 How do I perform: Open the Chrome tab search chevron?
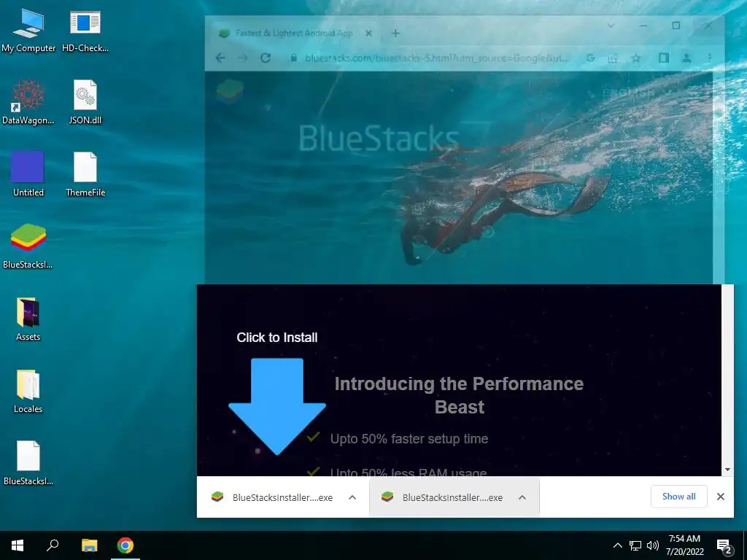coord(611,26)
